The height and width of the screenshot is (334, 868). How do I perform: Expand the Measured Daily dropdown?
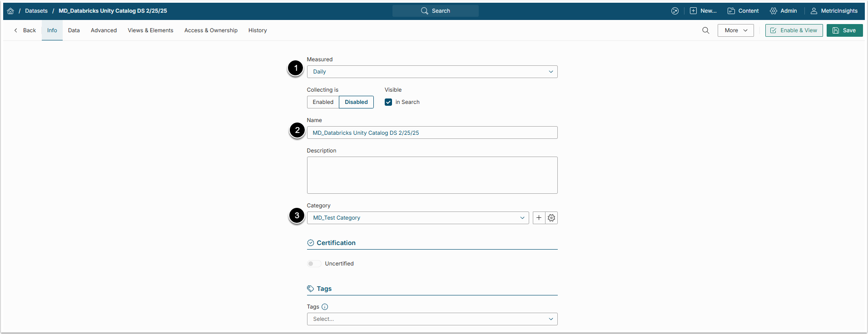(432, 72)
